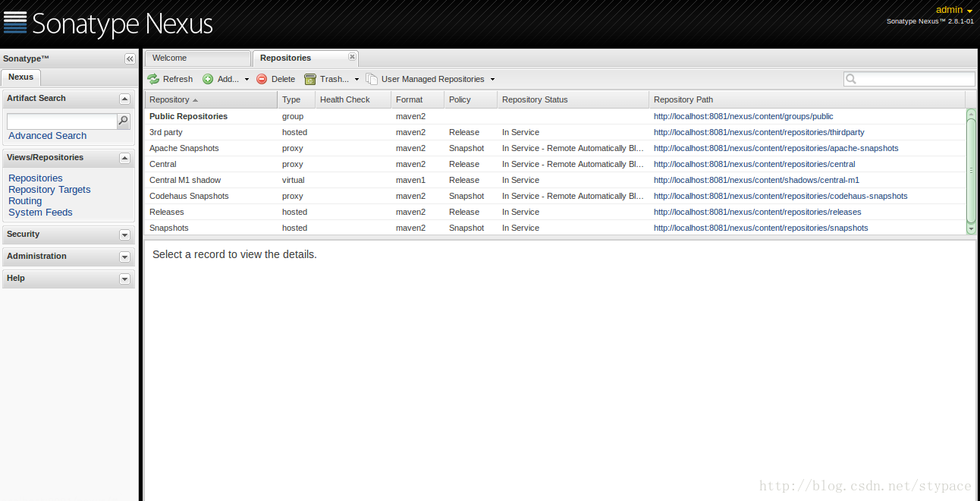Viewport: 980px width, 501px height.
Task: Click the virtual type cell
Action: coord(297,181)
